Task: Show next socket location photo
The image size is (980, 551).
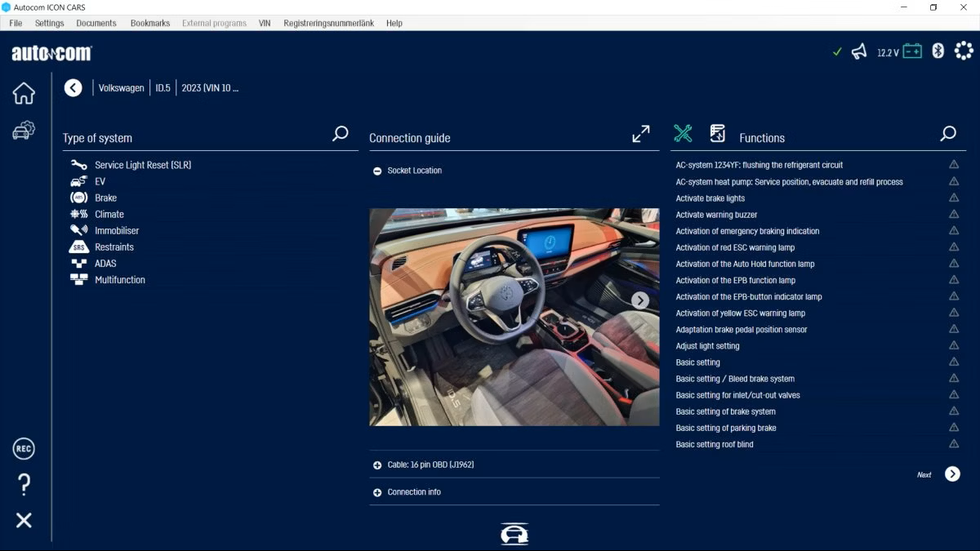Action: pos(640,300)
